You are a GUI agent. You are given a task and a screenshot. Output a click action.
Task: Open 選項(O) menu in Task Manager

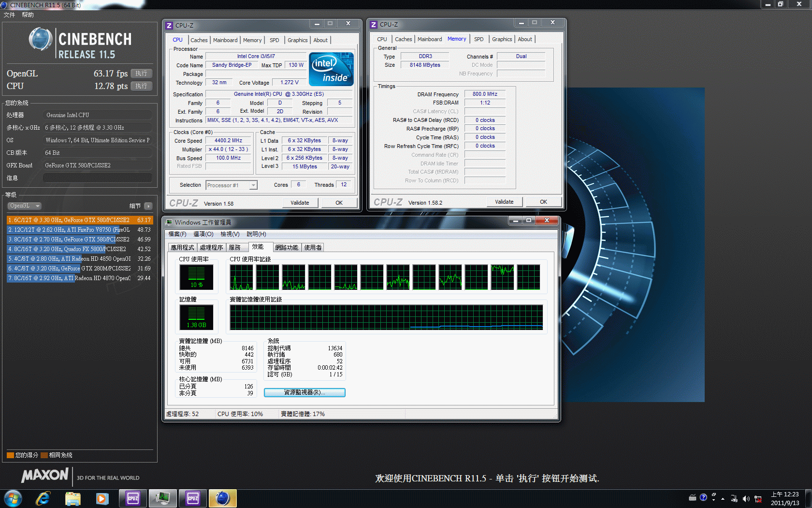coord(203,234)
